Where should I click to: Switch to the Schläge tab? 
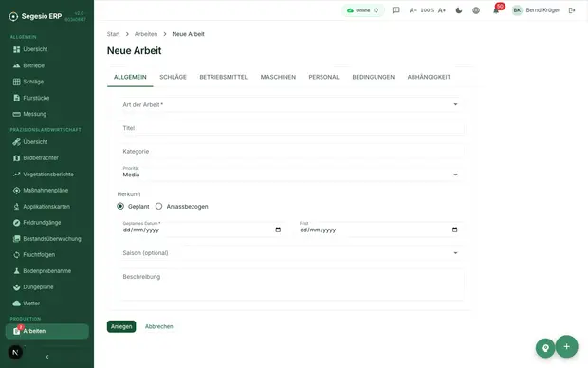tap(173, 77)
